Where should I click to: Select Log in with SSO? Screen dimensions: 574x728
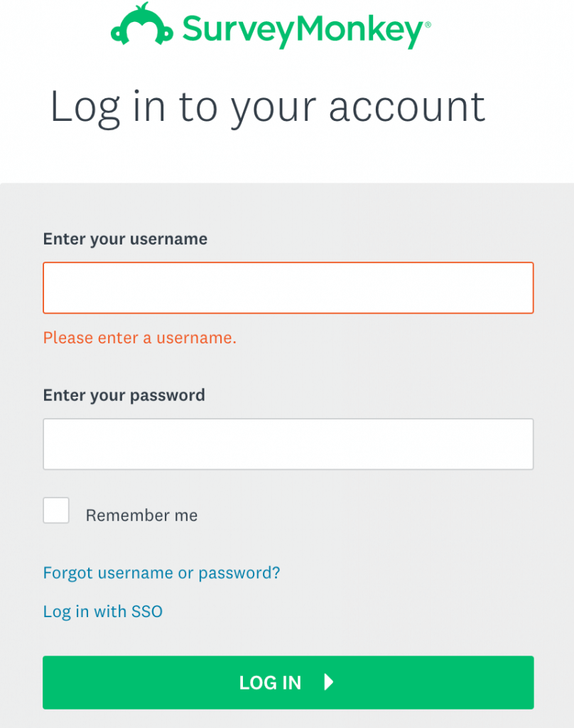pos(102,611)
